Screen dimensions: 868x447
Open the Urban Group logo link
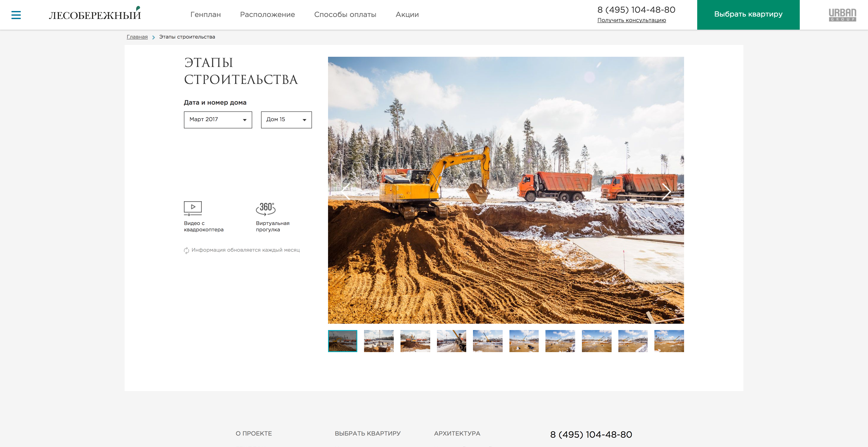(842, 15)
